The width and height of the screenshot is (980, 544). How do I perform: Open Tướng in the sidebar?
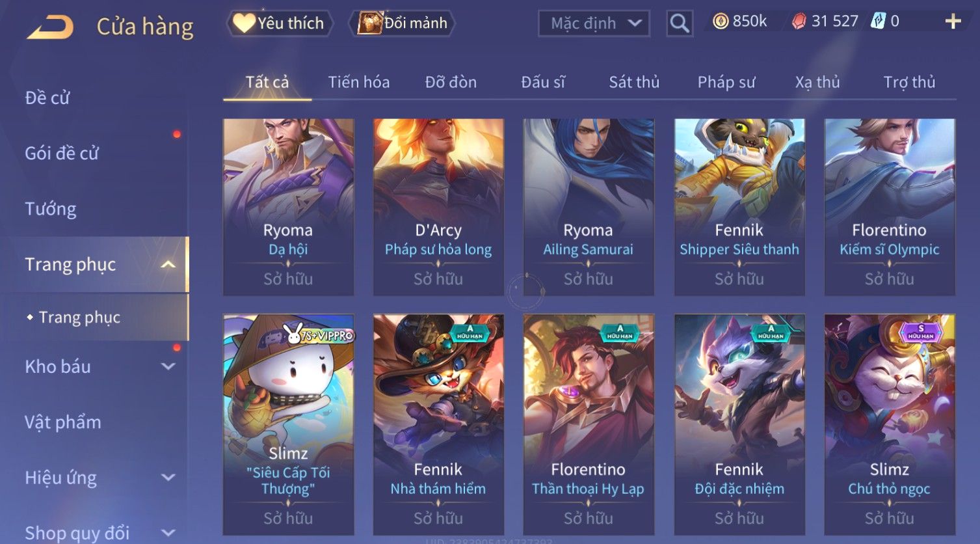(x=50, y=209)
